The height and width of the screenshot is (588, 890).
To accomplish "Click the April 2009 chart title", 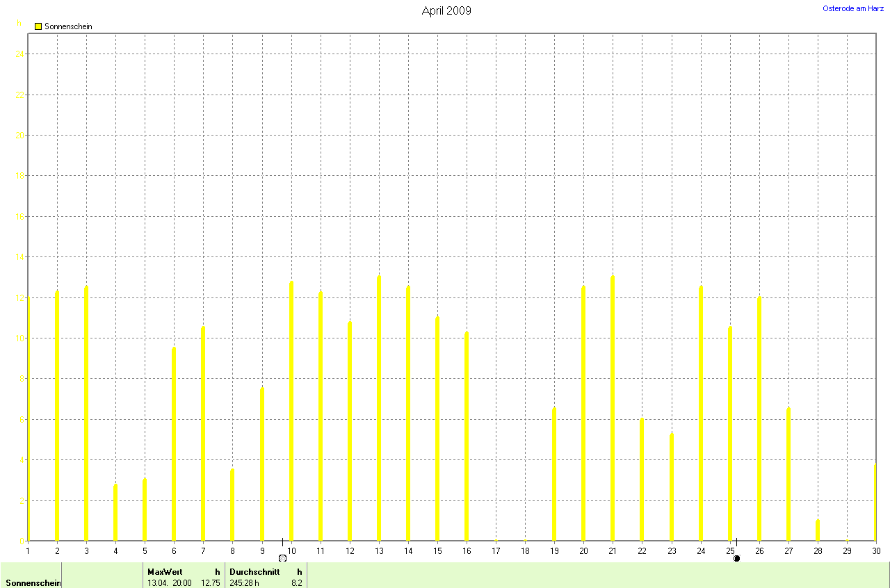I will click(446, 11).
